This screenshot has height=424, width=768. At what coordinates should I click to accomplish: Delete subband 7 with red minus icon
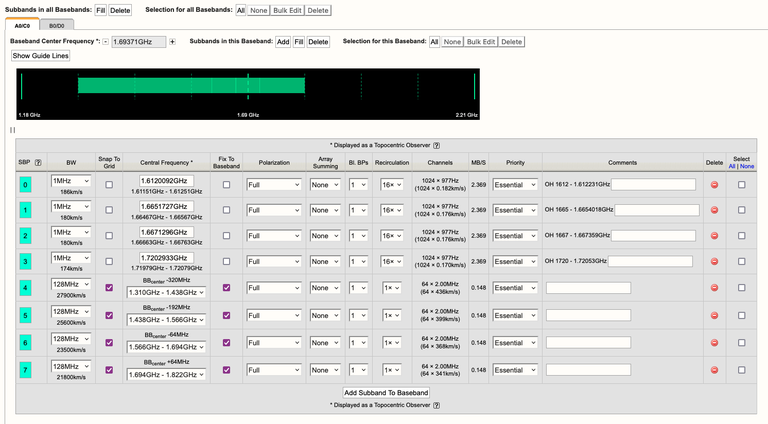pos(714,370)
